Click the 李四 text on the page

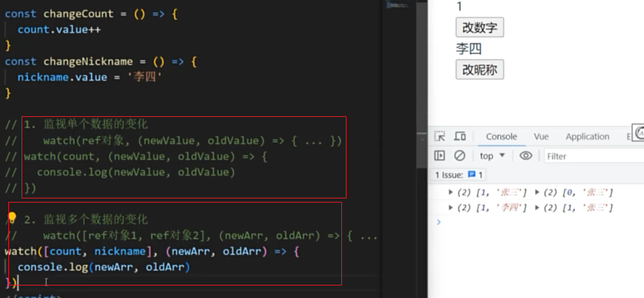469,49
